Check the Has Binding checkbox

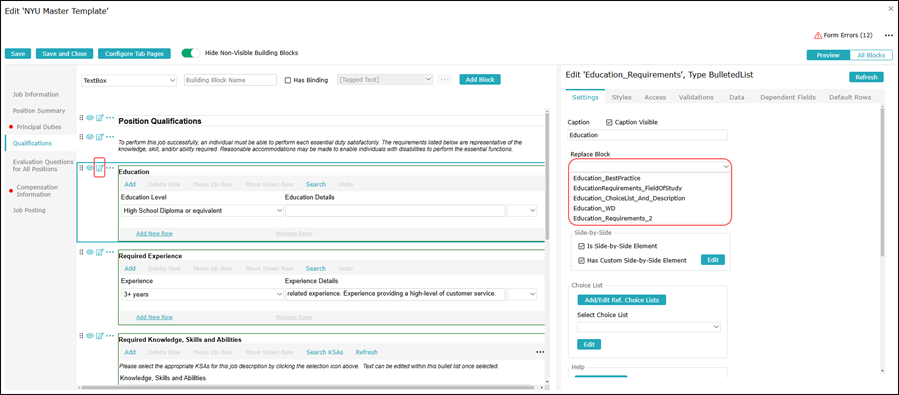[288, 80]
